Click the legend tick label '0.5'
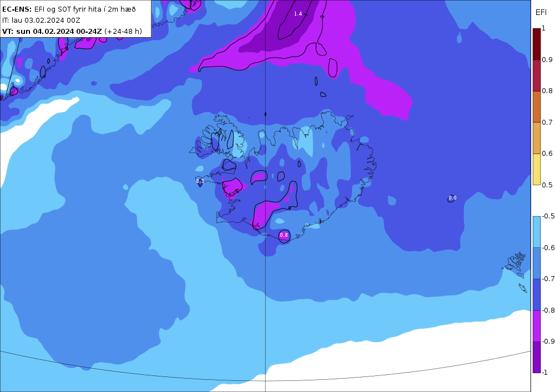This screenshot has height=392, width=555. tap(547, 185)
